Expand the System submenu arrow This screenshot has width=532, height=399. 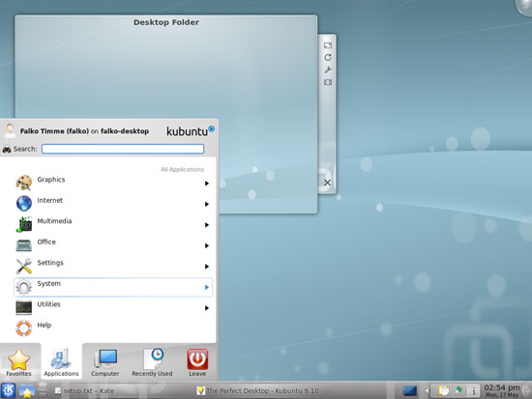pyautogui.click(x=207, y=288)
